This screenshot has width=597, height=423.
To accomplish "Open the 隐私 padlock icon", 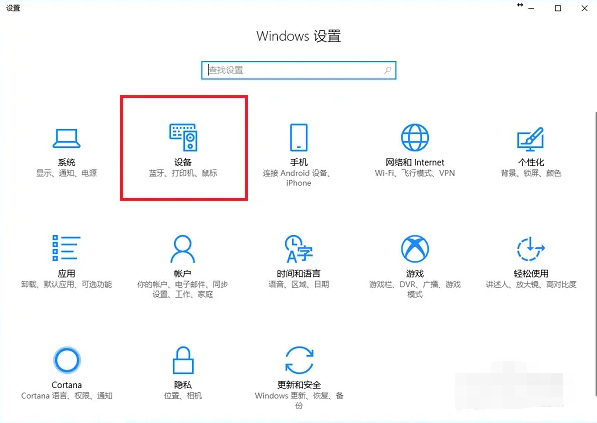I will [x=183, y=360].
